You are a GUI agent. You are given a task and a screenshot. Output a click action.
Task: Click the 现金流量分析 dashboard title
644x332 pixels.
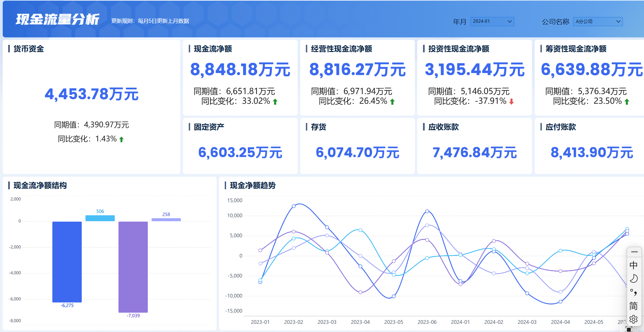[x=57, y=20]
